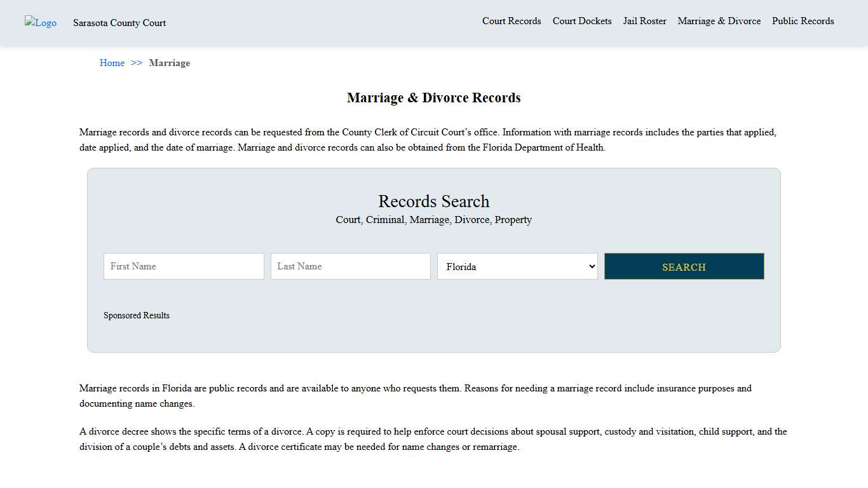Image resolution: width=868 pixels, height=488 pixels.
Task: Click the Records Search heading
Action: tap(433, 201)
